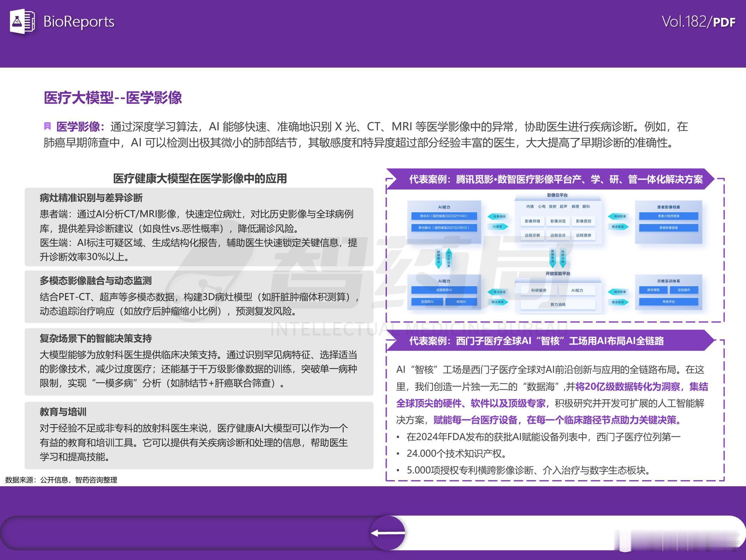Click the 推送报告 arrow beside 示教实训体系
The height and width of the screenshot is (560, 746).
(618, 302)
